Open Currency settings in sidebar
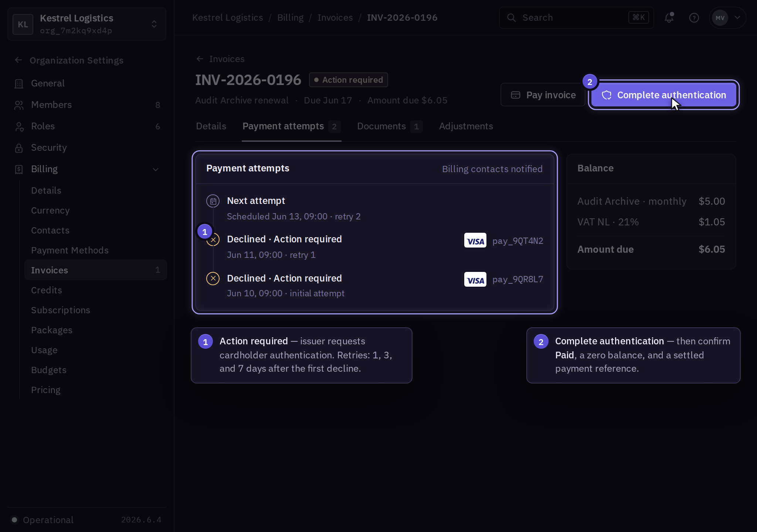757x532 pixels. click(95, 211)
